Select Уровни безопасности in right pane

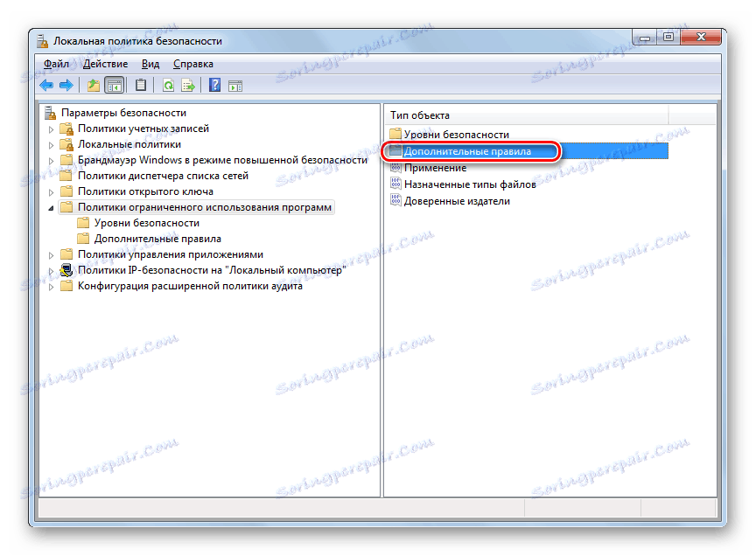click(456, 135)
